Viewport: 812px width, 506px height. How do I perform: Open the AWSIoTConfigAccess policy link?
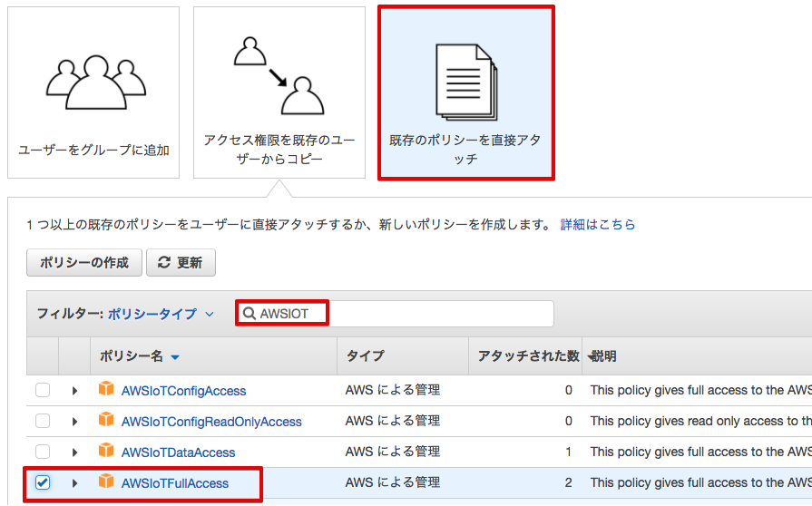tap(184, 391)
